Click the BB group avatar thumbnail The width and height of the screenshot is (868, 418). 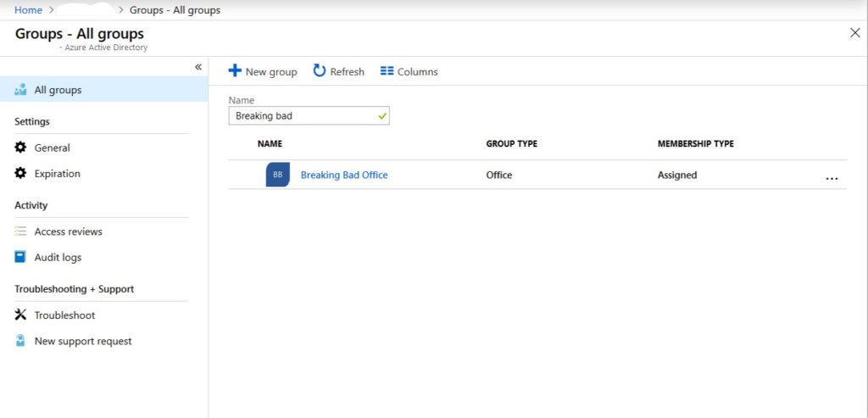278,175
